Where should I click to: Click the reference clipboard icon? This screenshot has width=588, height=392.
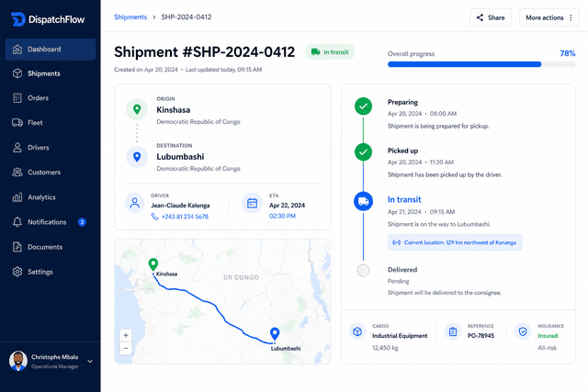(453, 331)
